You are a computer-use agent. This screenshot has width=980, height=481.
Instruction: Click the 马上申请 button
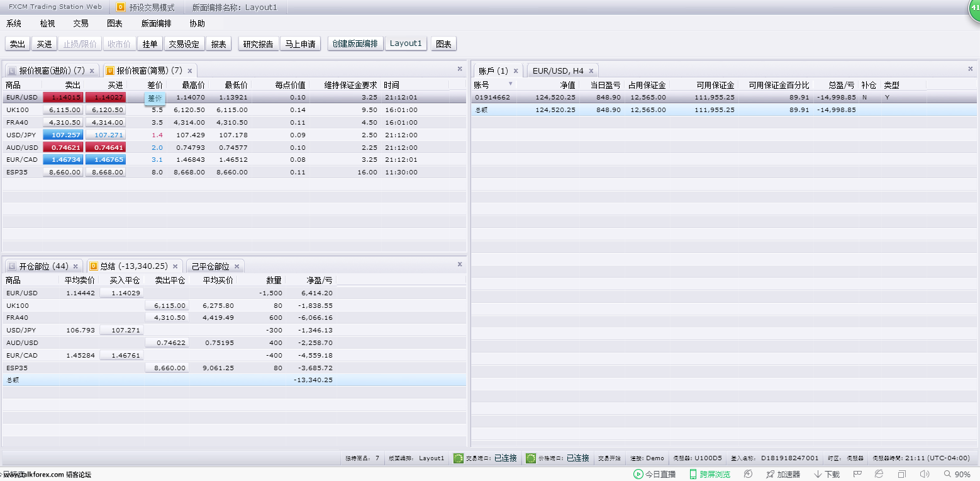301,44
